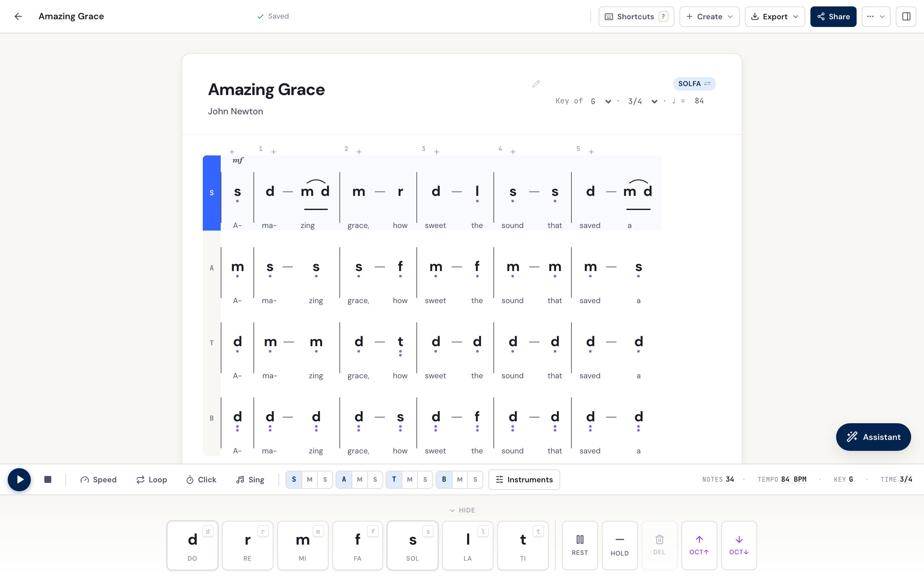
Task: Click the pencil edit icon near the title
Action: coord(536,84)
